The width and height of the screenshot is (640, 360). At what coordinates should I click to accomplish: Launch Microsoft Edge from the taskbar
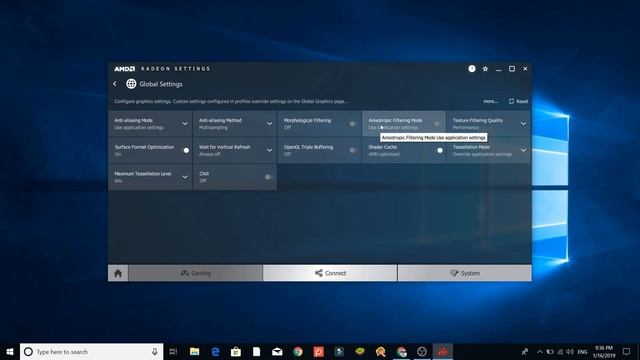(216, 351)
